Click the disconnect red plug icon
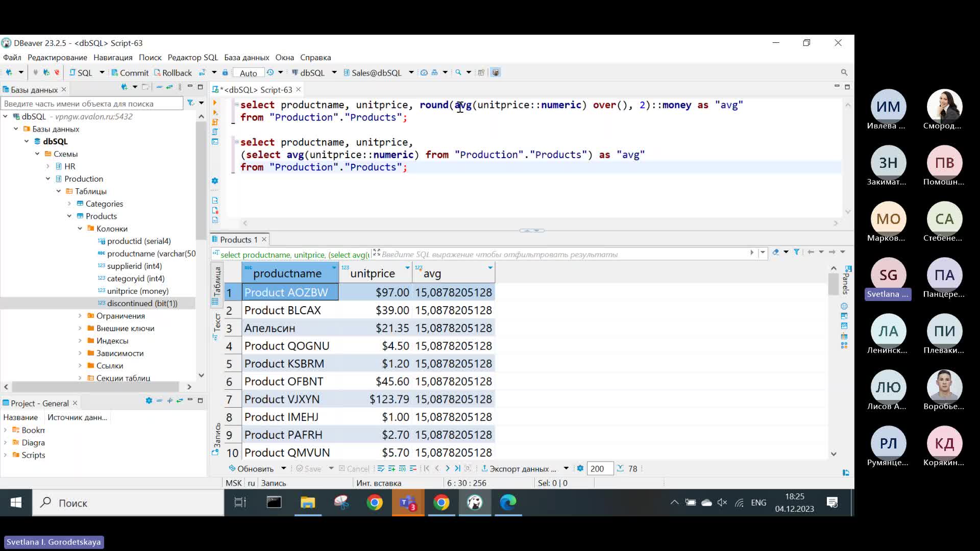The height and width of the screenshot is (551, 980). pyautogui.click(x=57, y=72)
